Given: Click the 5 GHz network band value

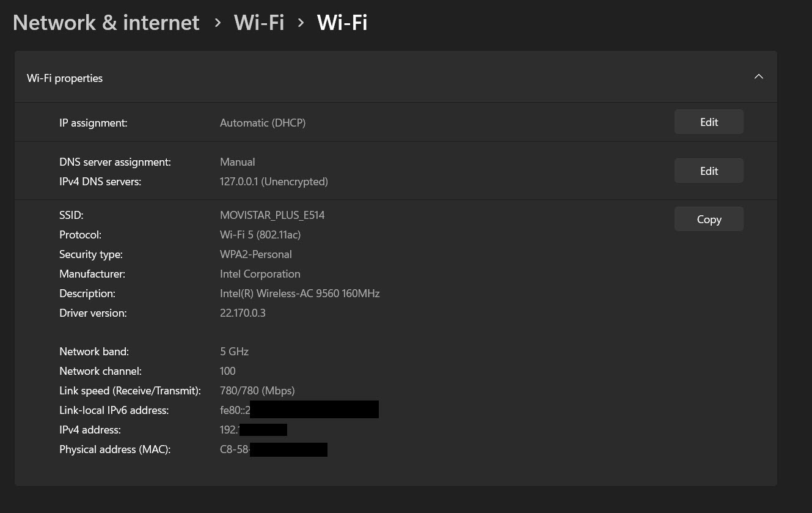Looking at the screenshot, I should 234,352.
